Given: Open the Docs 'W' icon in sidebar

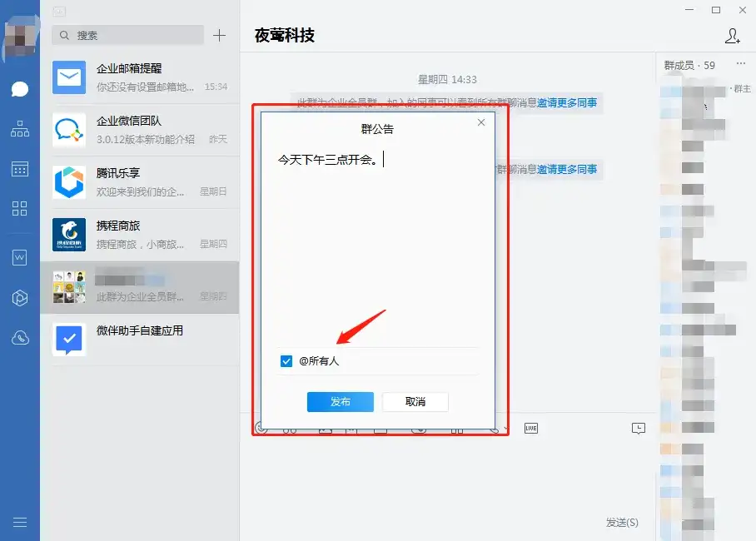Looking at the screenshot, I should point(20,258).
